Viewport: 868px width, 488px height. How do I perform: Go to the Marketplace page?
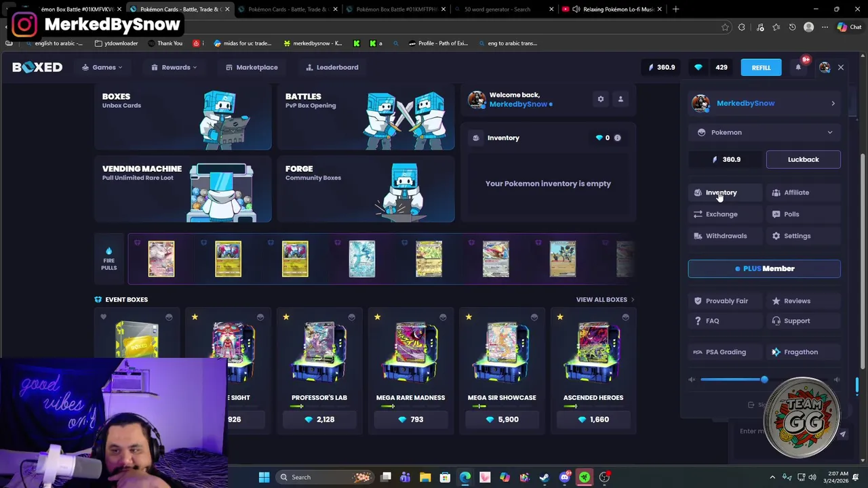point(252,67)
